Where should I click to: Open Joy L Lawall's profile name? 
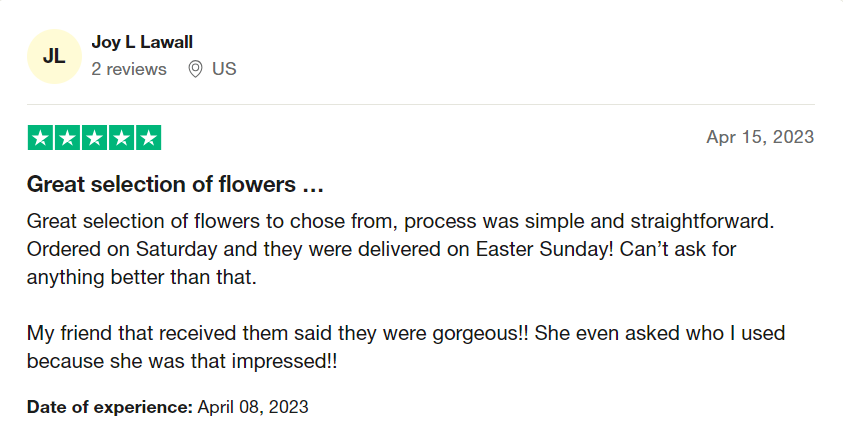pyautogui.click(x=142, y=42)
